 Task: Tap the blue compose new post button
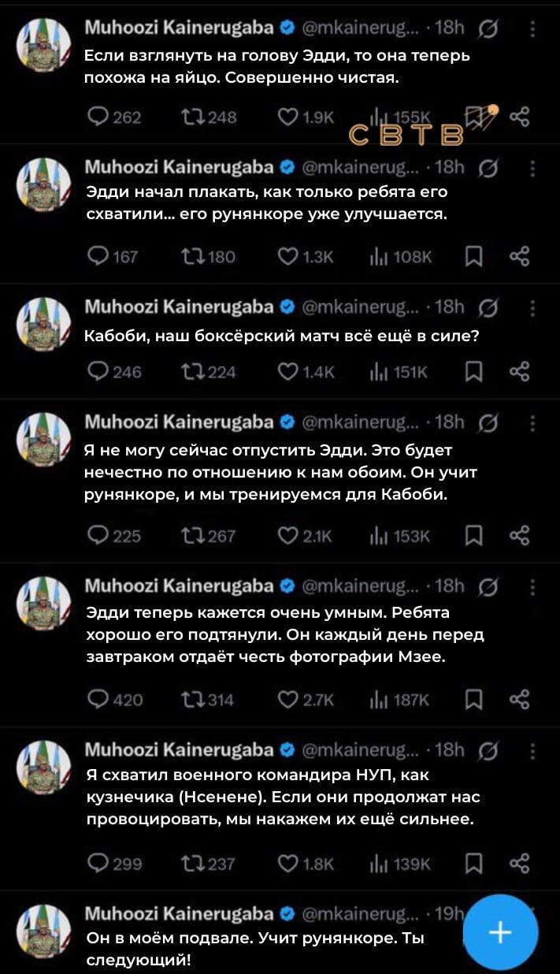pyautogui.click(x=500, y=933)
